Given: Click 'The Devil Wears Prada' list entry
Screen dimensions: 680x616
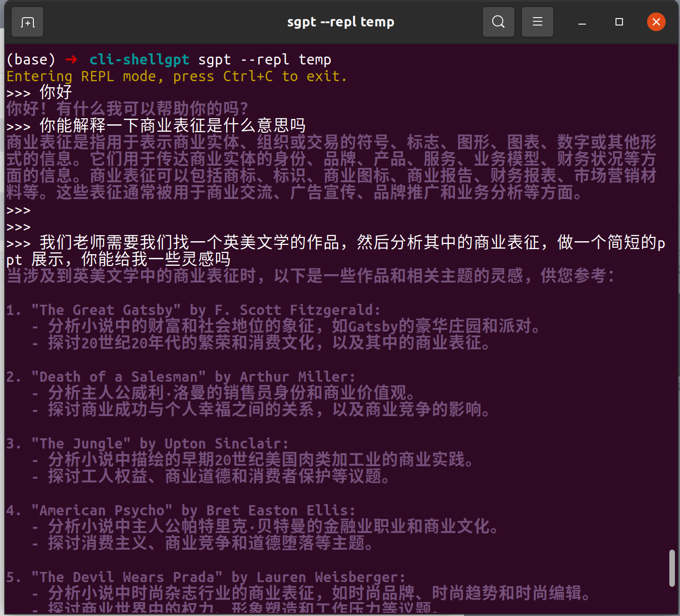Looking at the screenshot, I should 206,577.
